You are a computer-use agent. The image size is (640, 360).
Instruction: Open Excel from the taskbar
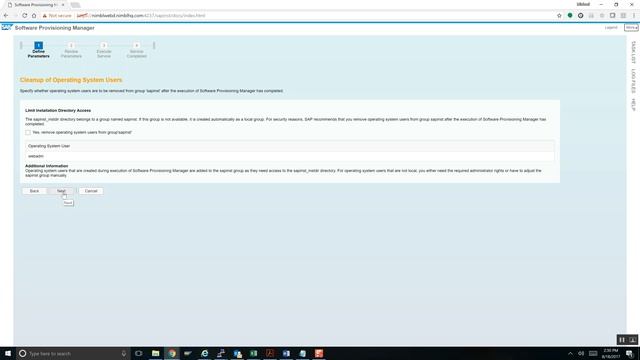point(253,353)
